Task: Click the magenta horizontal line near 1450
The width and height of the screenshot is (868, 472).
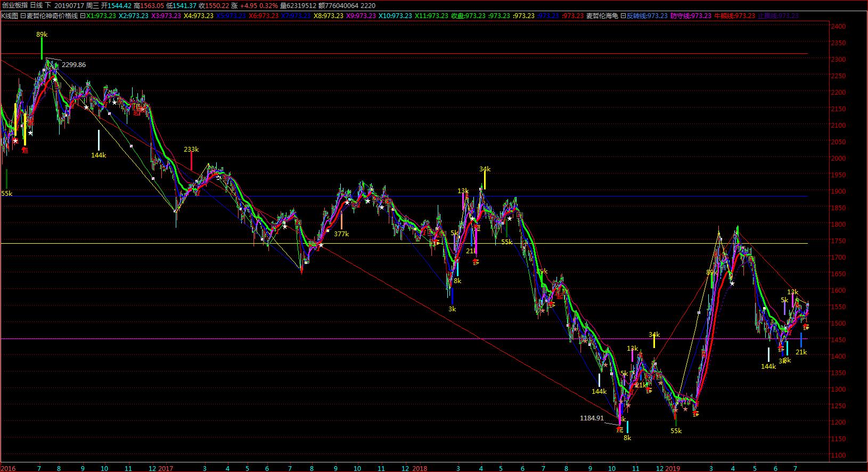Action: [405, 339]
